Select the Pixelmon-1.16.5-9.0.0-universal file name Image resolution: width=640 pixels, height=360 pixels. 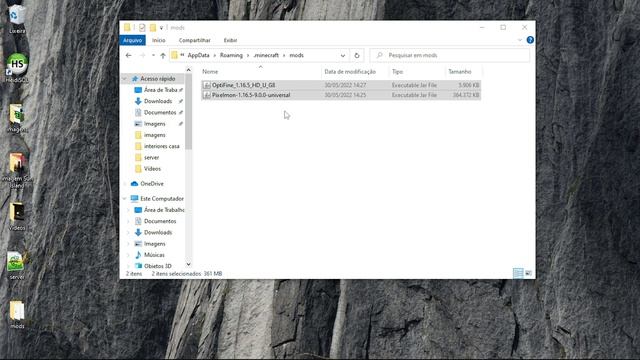[251, 95]
